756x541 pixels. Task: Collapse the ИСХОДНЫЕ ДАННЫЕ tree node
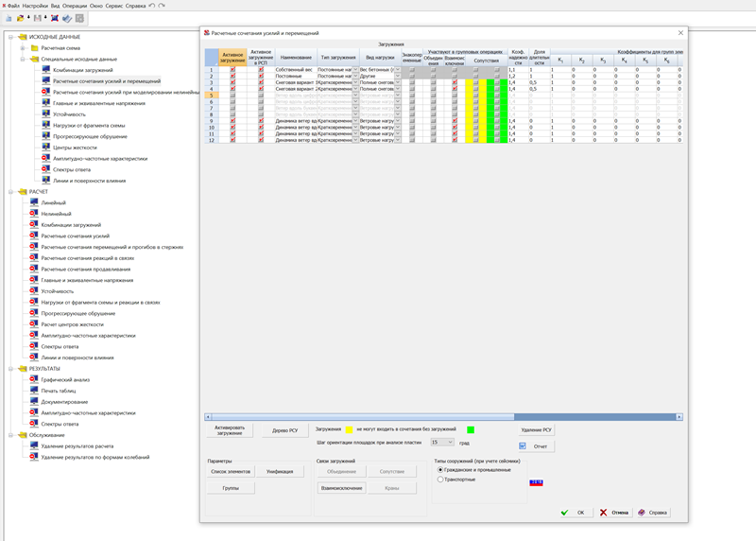click(10, 37)
